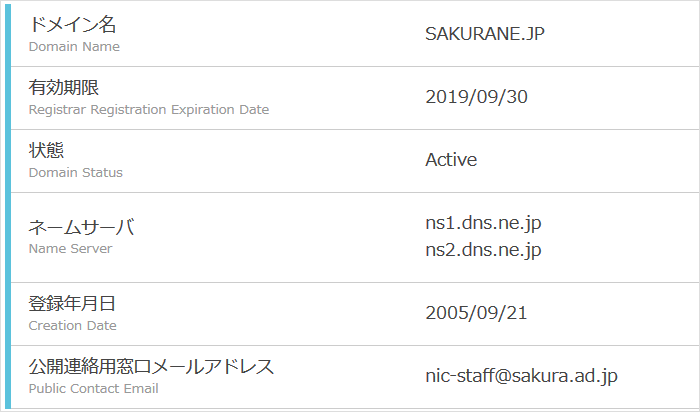Click the "Name Server" subtitle
The width and height of the screenshot is (700, 412).
(70, 249)
